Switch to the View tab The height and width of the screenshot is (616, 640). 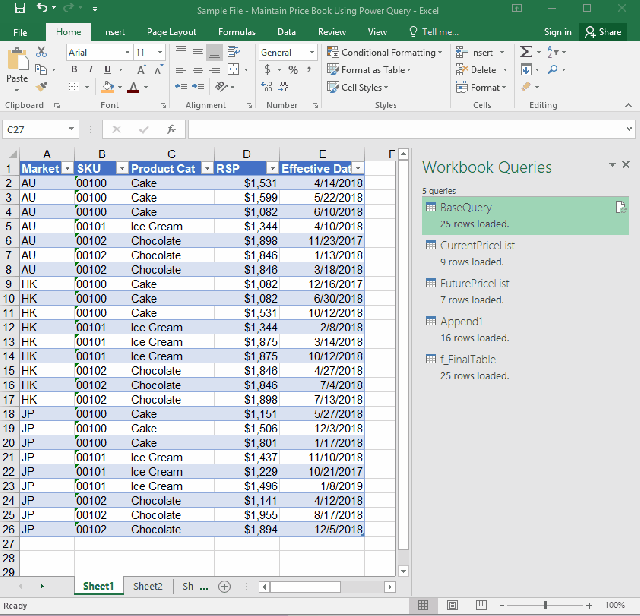click(x=377, y=32)
